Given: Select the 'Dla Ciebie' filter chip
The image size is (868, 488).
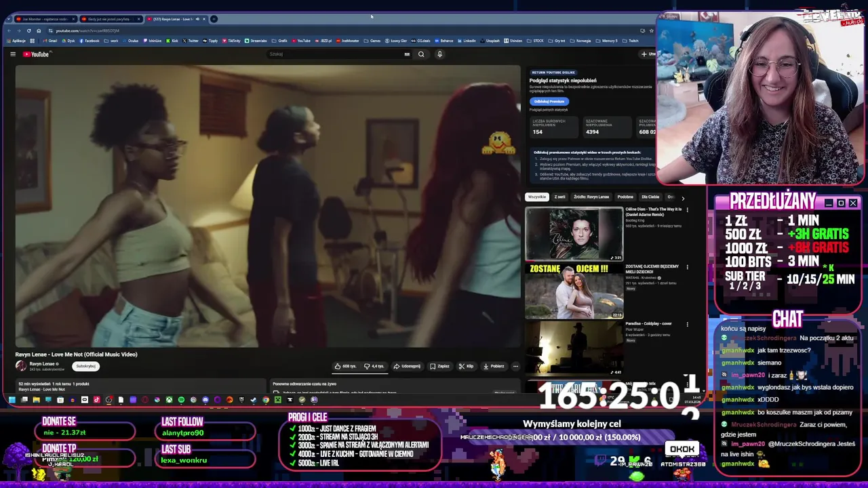Looking at the screenshot, I should (650, 197).
